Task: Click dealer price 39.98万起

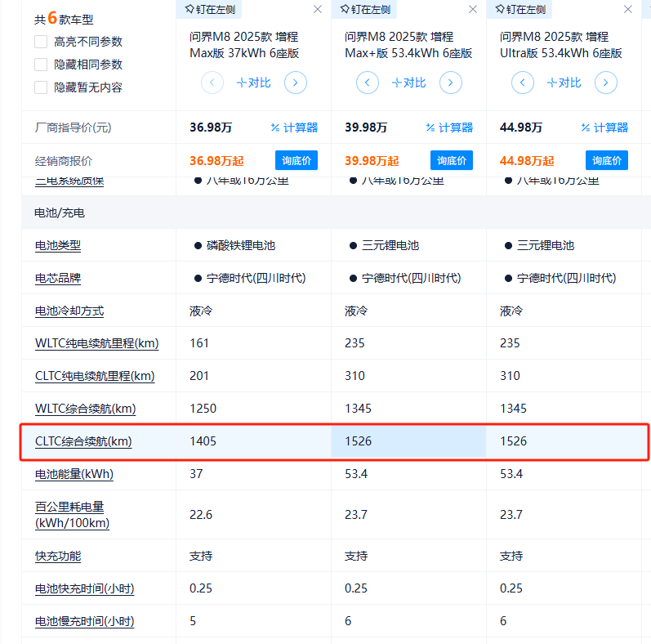Action: [x=372, y=161]
